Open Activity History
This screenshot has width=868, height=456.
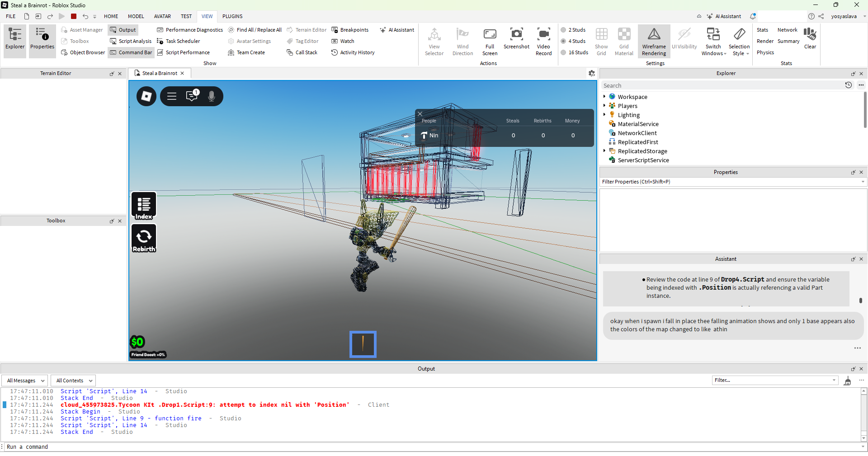[x=353, y=52]
